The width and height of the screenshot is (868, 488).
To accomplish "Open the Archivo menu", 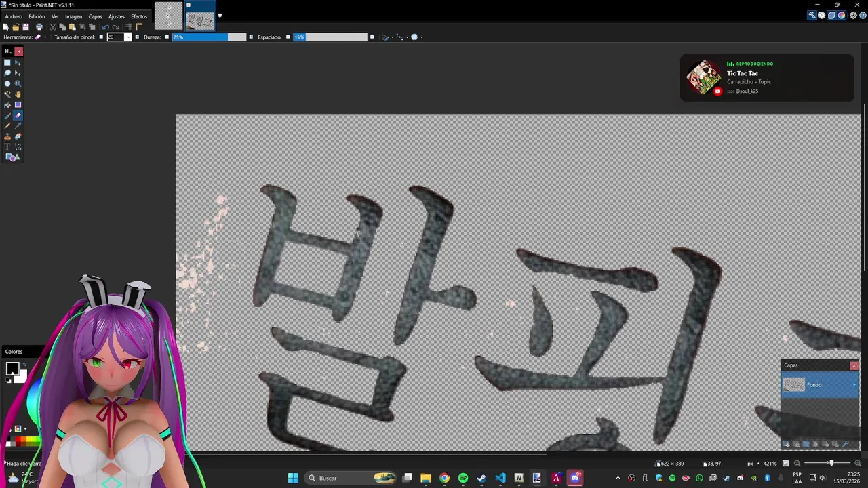I will pos(14,16).
